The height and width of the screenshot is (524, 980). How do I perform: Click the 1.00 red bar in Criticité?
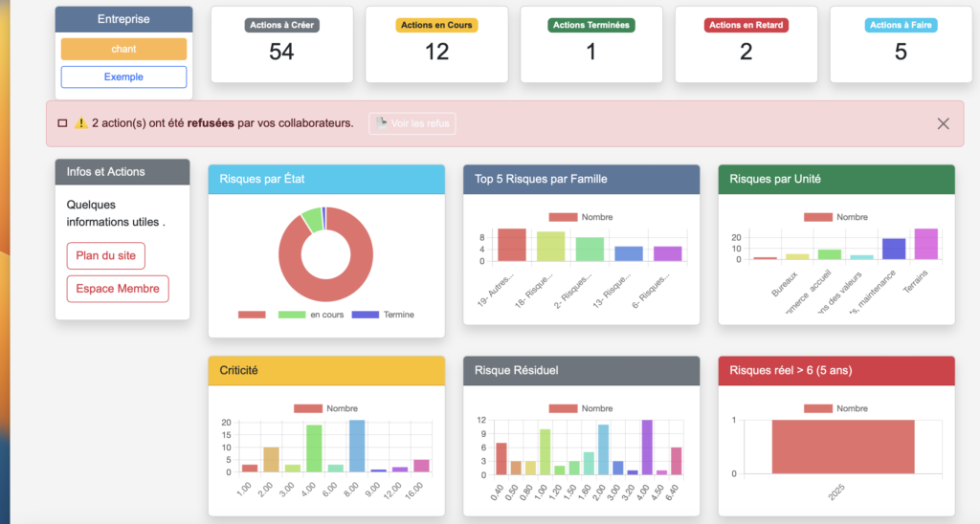(x=250, y=469)
